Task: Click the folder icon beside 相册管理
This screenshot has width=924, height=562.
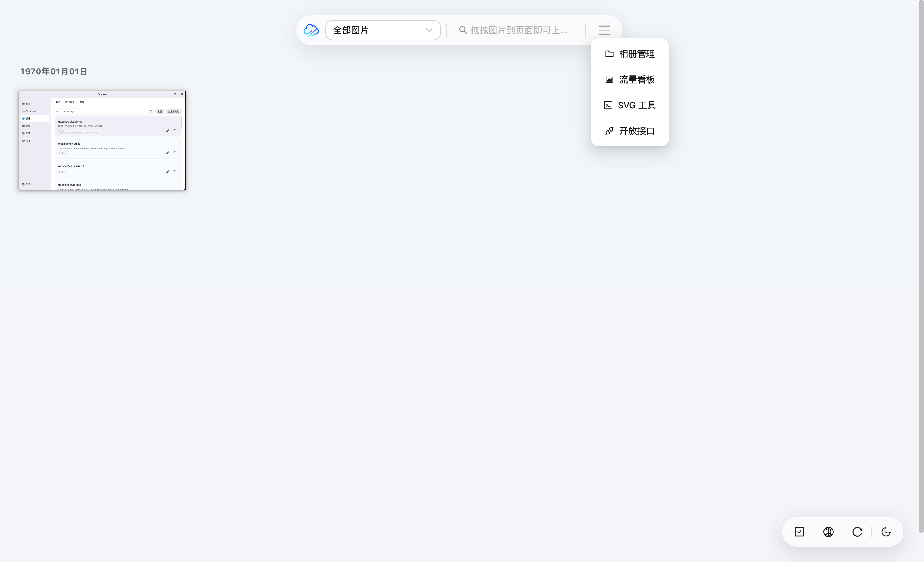Action: (609, 54)
